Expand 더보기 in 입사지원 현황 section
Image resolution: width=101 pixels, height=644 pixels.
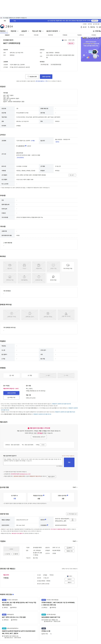click(x=75, y=487)
